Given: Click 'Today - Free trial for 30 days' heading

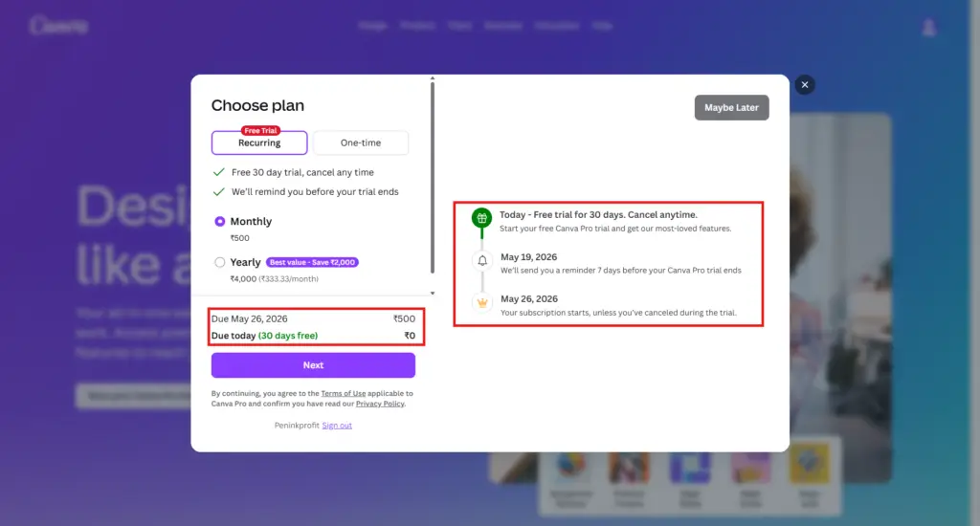Looking at the screenshot, I should (598, 214).
